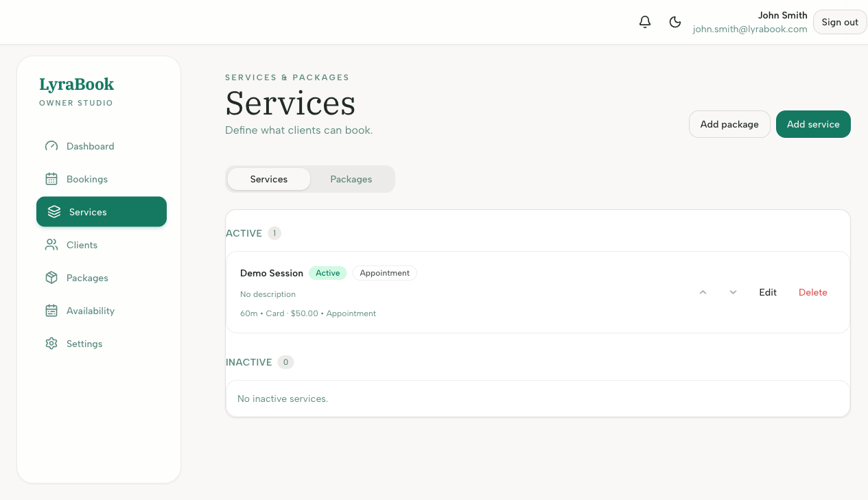Toggle dark mode with the moon icon
The height and width of the screenshot is (500, 868).
coord(675,21)
